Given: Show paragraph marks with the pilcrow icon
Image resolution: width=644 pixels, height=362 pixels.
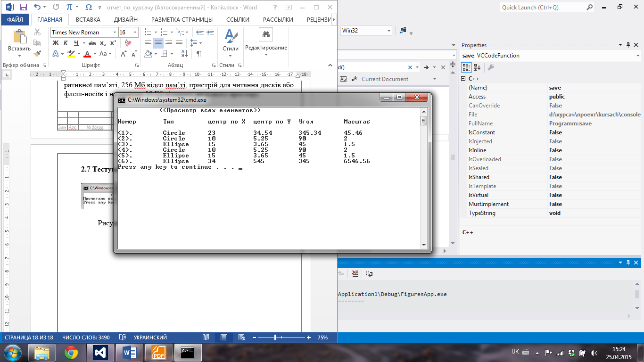Looking at the screenshot, I should (x=199, y=54).
